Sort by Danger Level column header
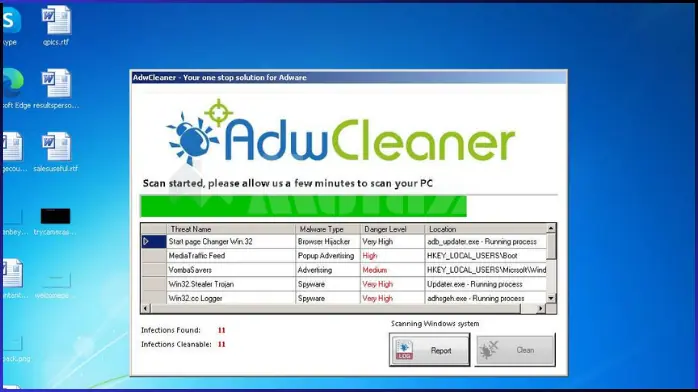The image size is (698, 392). (x=392, y=229)
